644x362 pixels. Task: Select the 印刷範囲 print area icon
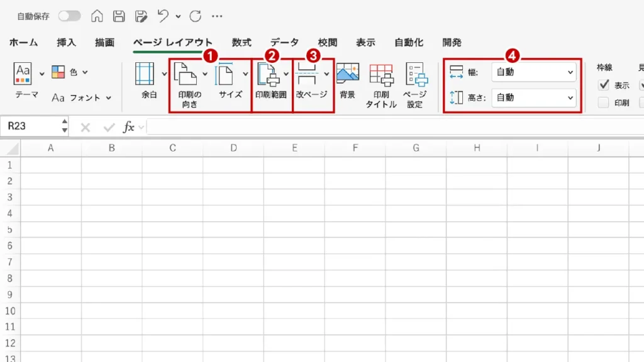coord(269,74)
